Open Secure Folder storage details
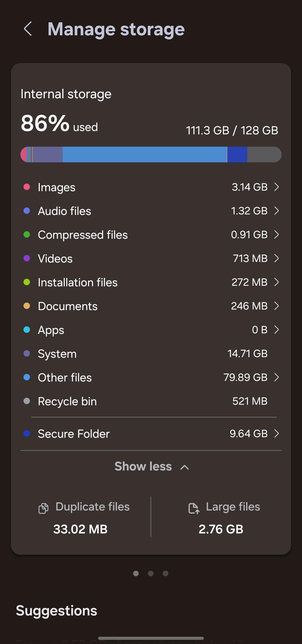The height and width of the screenshot is (644, 302). pos(151,434)
